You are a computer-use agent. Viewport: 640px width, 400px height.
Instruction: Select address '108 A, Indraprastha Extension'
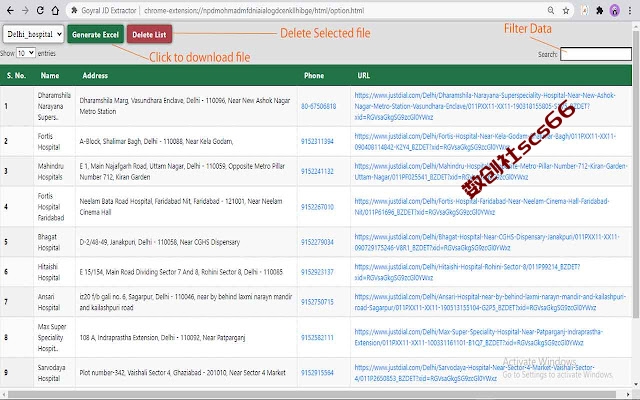pyautogui.click(x=162, y=338)
